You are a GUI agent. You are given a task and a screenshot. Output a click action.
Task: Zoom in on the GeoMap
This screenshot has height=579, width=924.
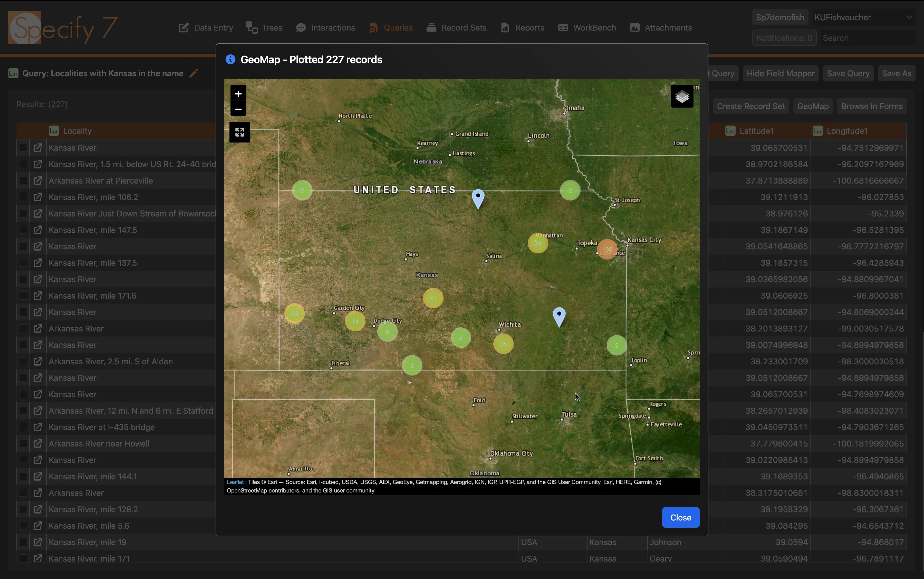pyautogui.click(x=238, y=94)
